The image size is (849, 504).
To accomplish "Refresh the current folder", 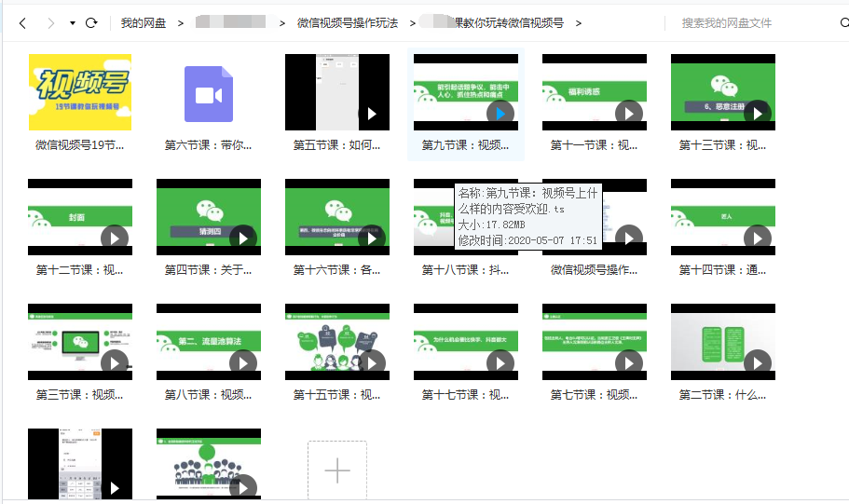I will 91,22.
